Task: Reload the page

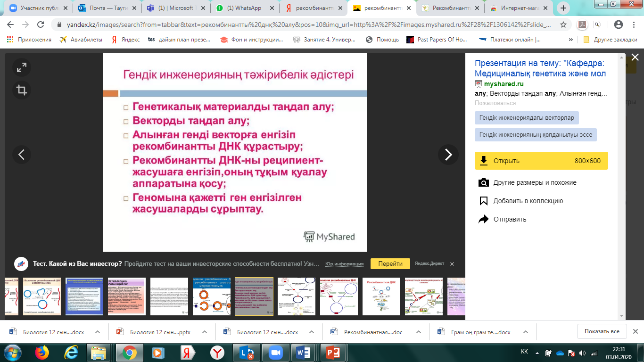Action: 41,25
